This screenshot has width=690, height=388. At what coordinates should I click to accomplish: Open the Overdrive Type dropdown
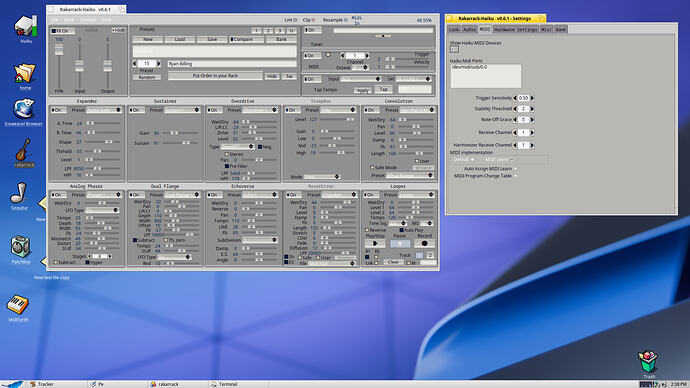pos(237,146)
